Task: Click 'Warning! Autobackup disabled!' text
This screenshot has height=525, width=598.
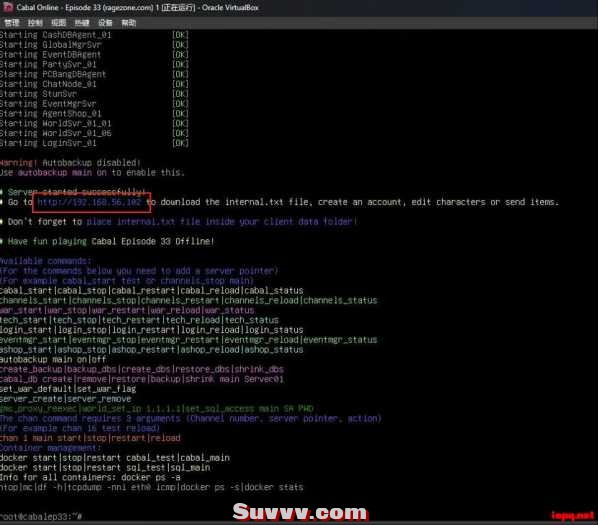Action: (x=70, y=163)
